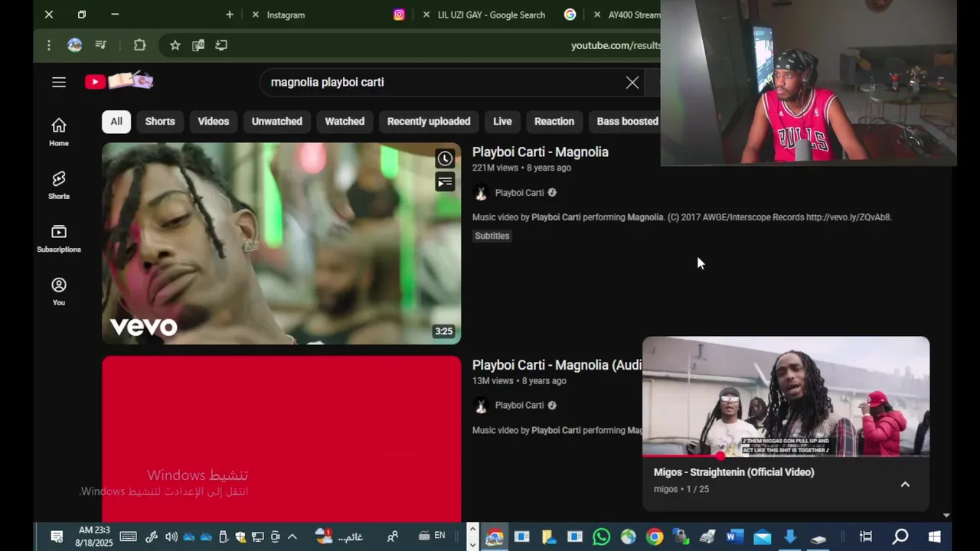Select the All filter chip
The height and width of the screenshot is (551, 980).
click(x=116, y=121)
